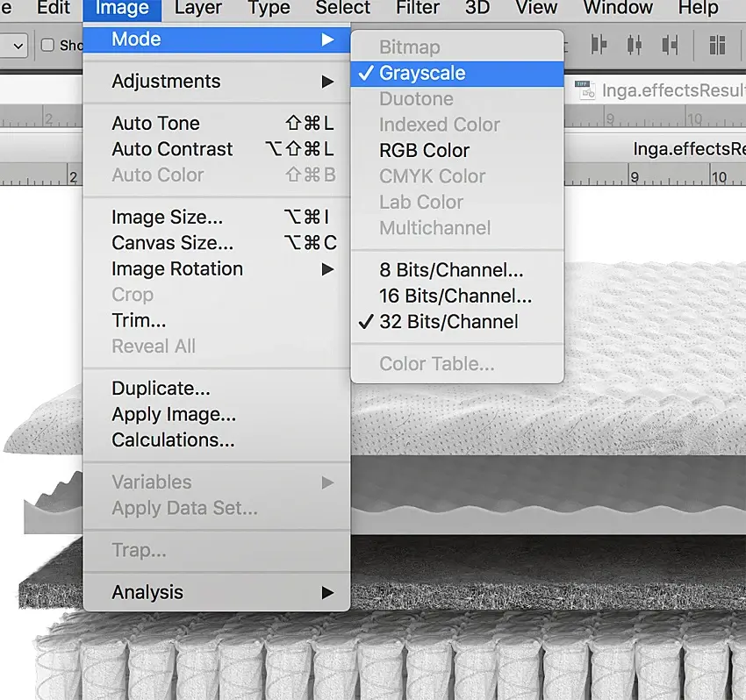Click the align right edges icon

[x=670, y=46]
